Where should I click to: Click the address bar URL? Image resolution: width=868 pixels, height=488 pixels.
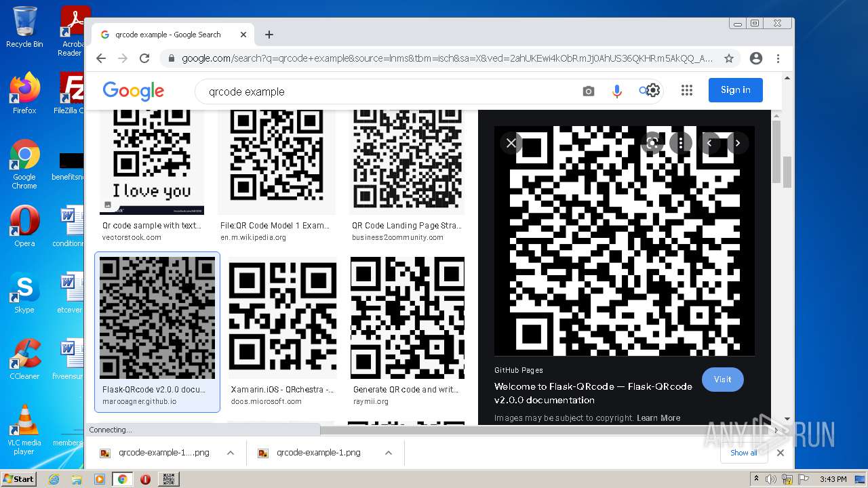(447, 58)
